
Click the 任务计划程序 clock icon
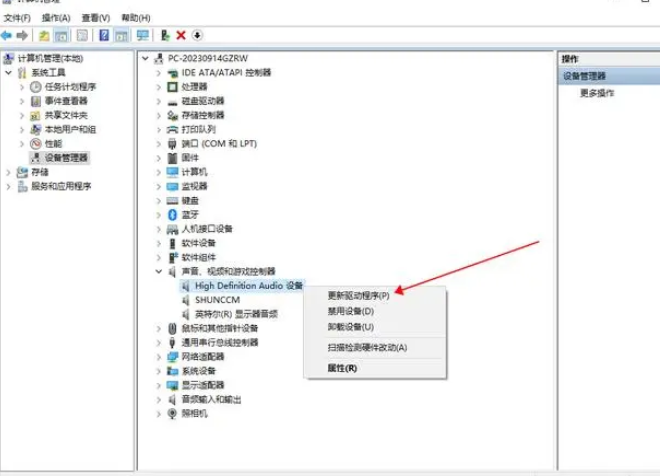(x=36, y=87)
